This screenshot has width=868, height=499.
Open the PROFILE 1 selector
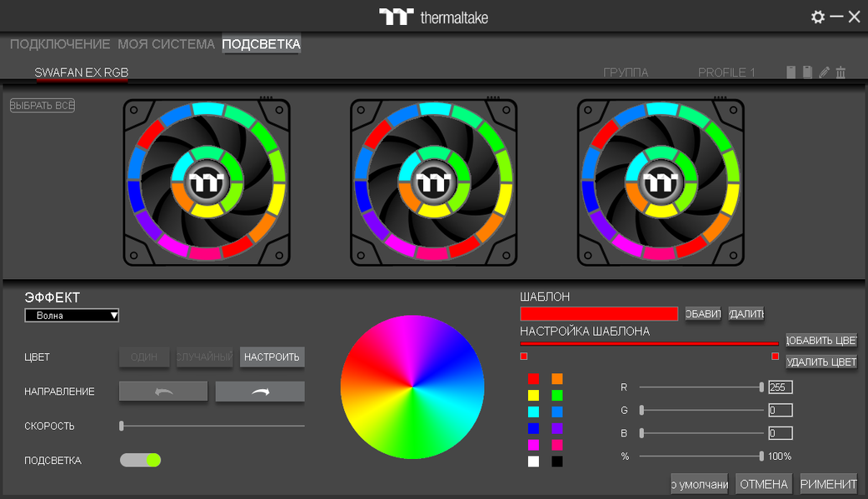726,72
